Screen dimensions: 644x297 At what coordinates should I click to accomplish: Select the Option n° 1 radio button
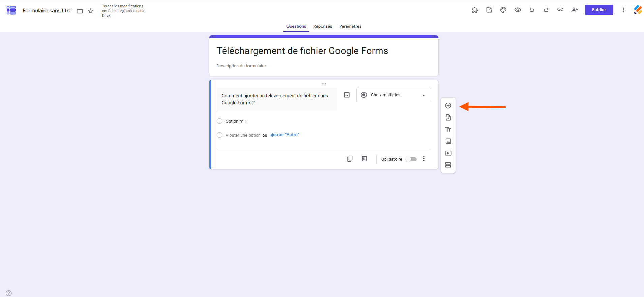tap(219, 121)
